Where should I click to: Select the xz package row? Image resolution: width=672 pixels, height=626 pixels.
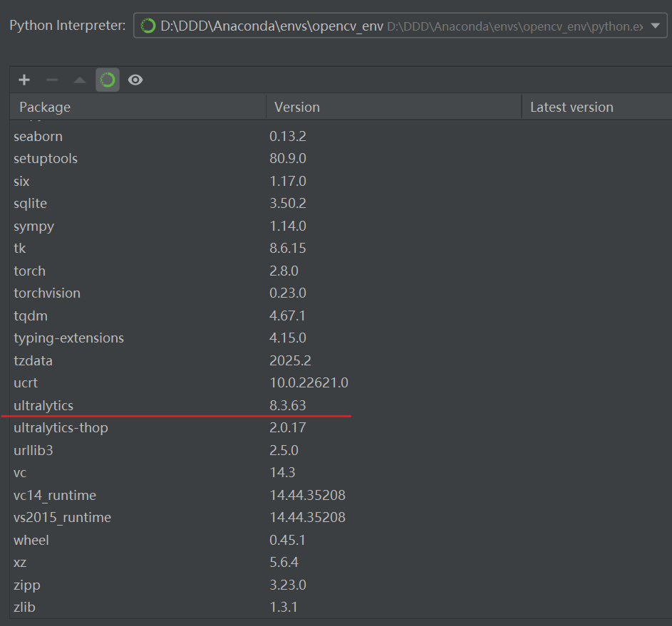pos(341,562)
